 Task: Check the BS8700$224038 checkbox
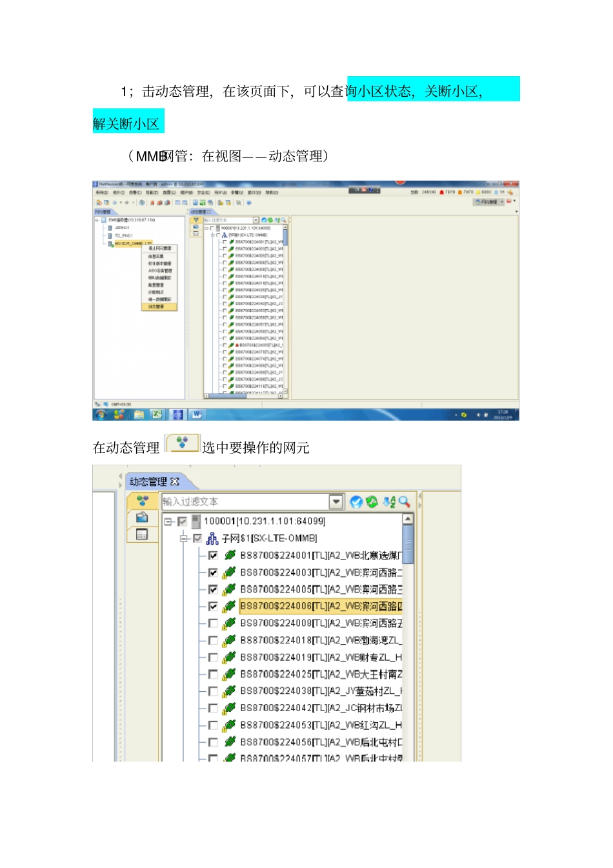(212, 691)
